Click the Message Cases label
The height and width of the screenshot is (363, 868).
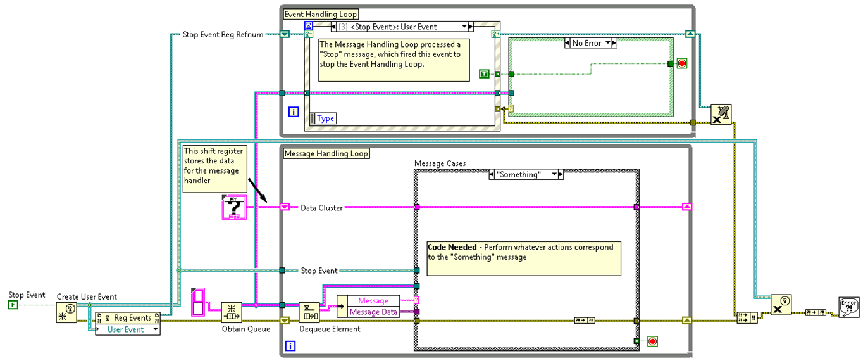pyautogui.click(x=440, y=163)
